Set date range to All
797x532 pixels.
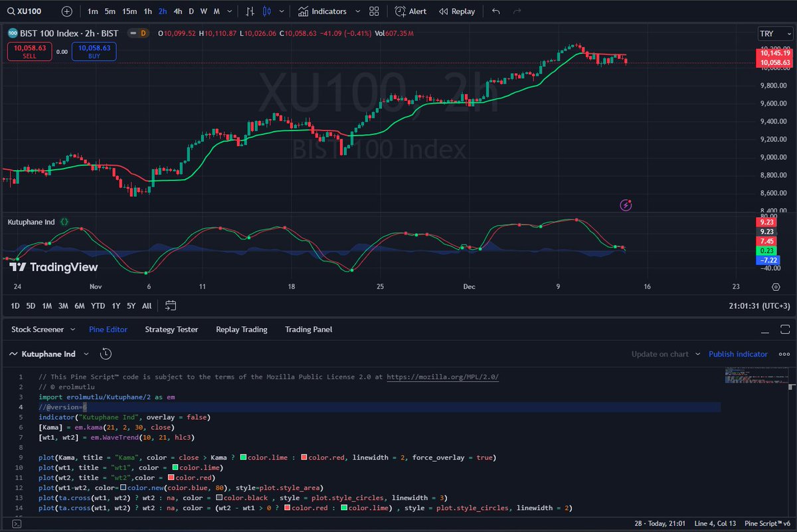(147, 306)
